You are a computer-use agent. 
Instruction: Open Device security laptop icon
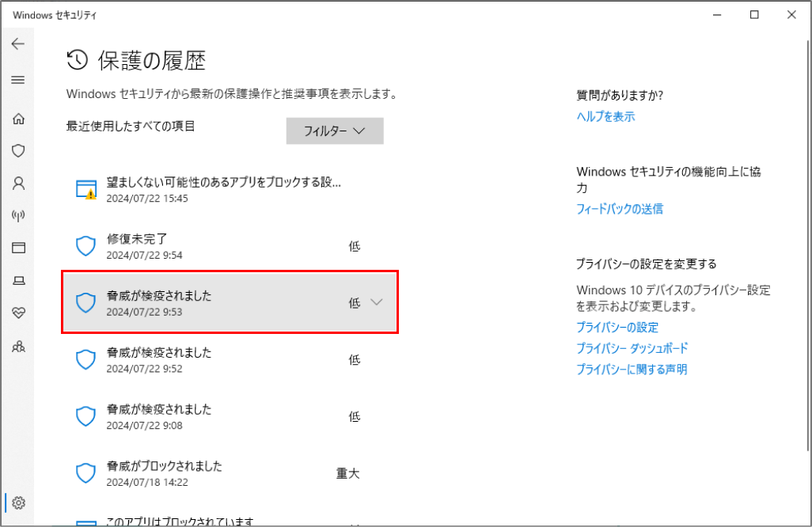click(19, 281)
